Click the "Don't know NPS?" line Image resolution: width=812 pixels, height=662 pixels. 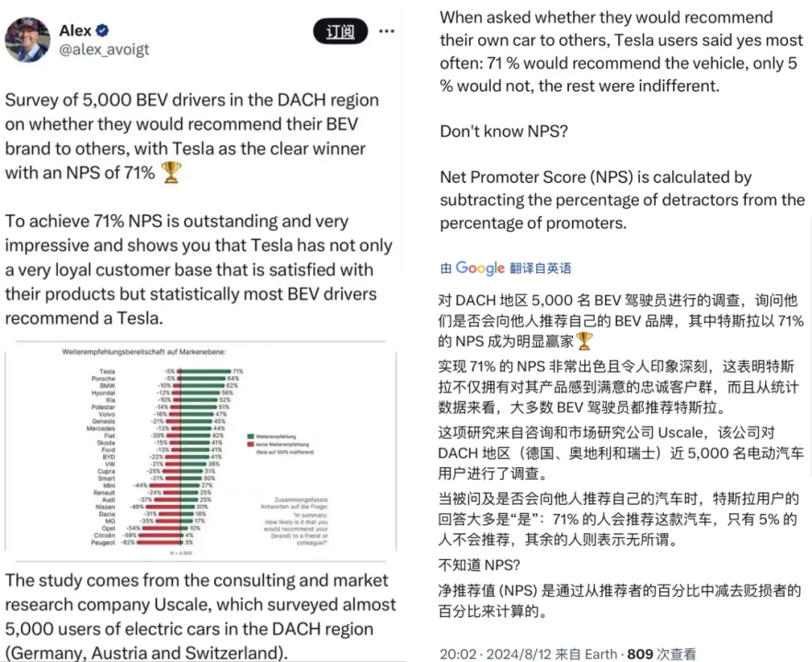(x=504, y=131)
